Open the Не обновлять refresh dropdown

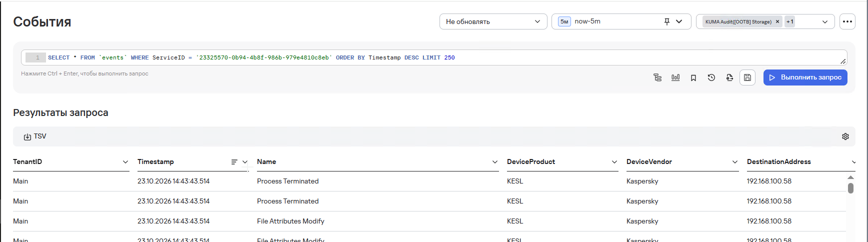click(x=493, y=21)
